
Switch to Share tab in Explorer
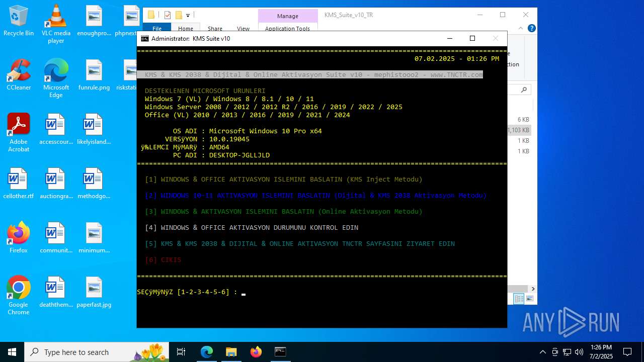(x=215, y=29)
